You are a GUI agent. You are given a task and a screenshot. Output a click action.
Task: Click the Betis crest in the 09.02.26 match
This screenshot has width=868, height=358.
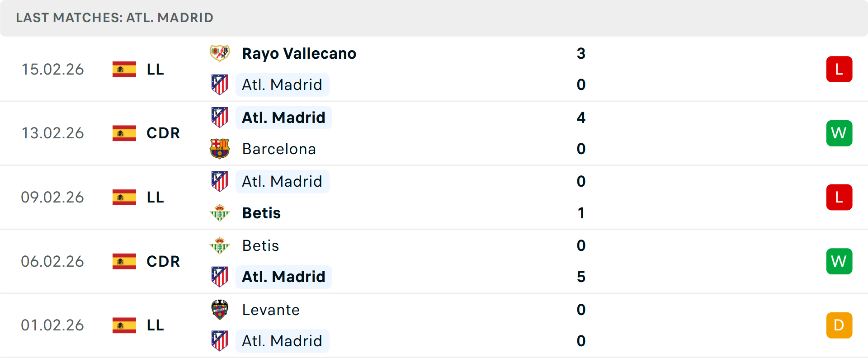220,213
